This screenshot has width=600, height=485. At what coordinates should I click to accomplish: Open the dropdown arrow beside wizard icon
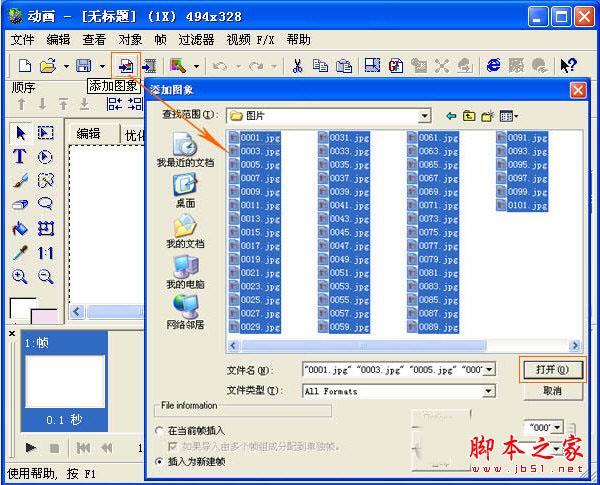(196, 67)
